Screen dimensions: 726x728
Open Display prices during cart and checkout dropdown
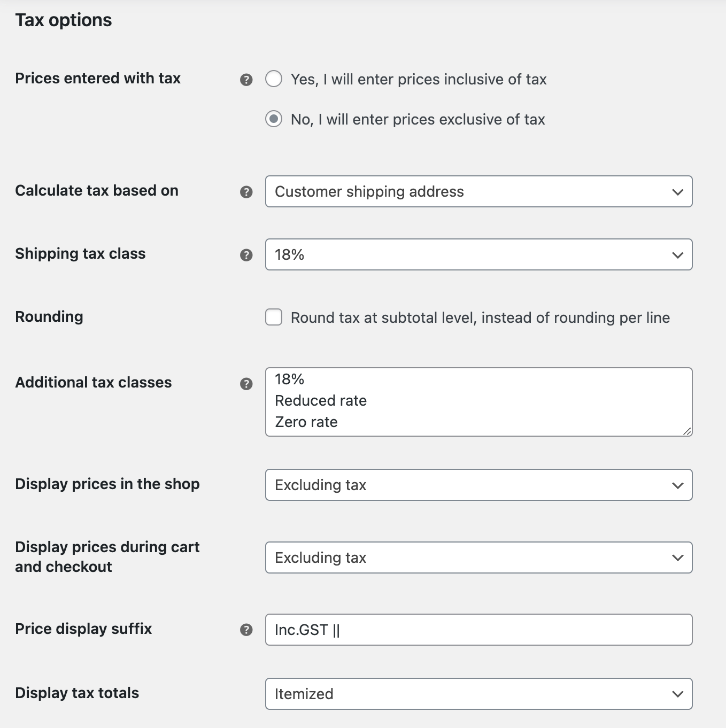pos(478,557)
